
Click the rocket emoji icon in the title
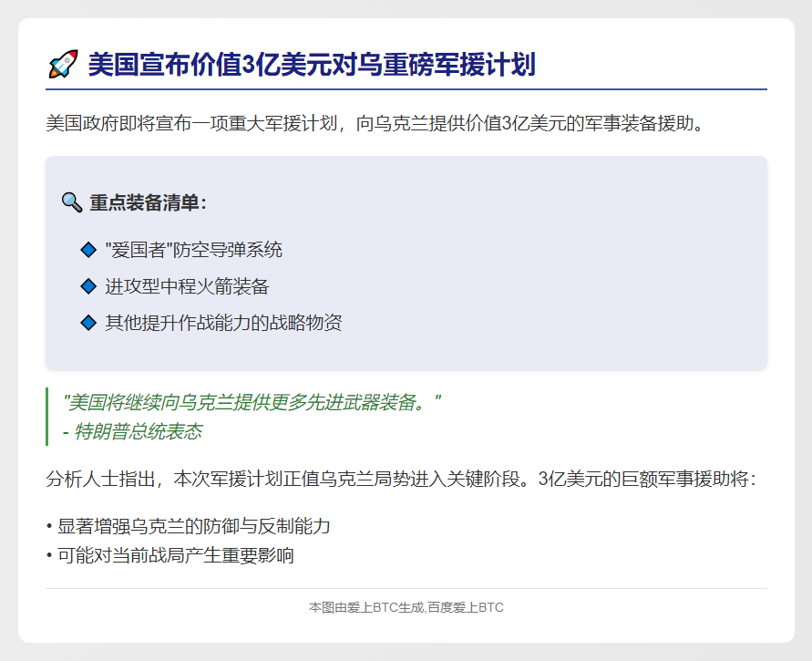[63, 64]
